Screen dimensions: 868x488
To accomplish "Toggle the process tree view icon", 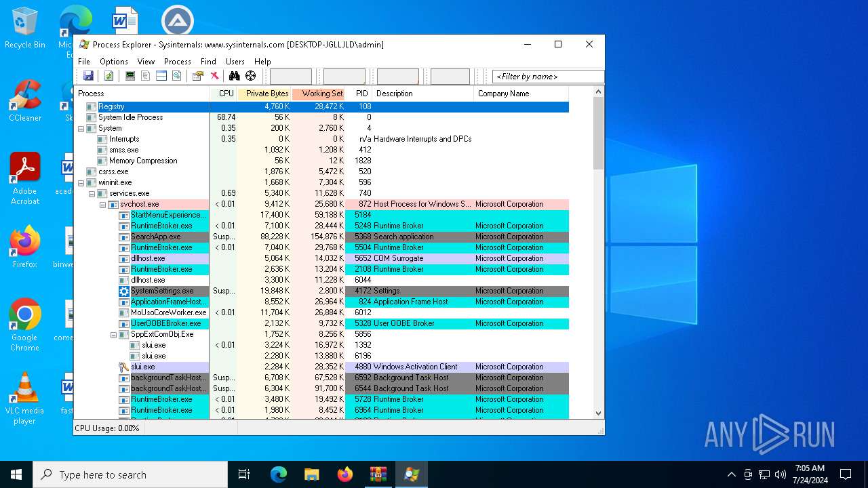I will [146, 76].
